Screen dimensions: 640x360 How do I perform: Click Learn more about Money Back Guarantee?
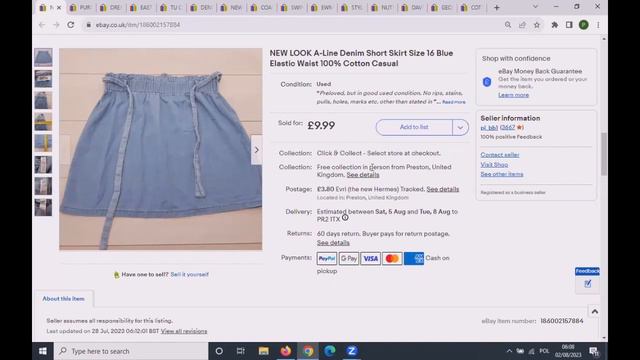(513, 95)
